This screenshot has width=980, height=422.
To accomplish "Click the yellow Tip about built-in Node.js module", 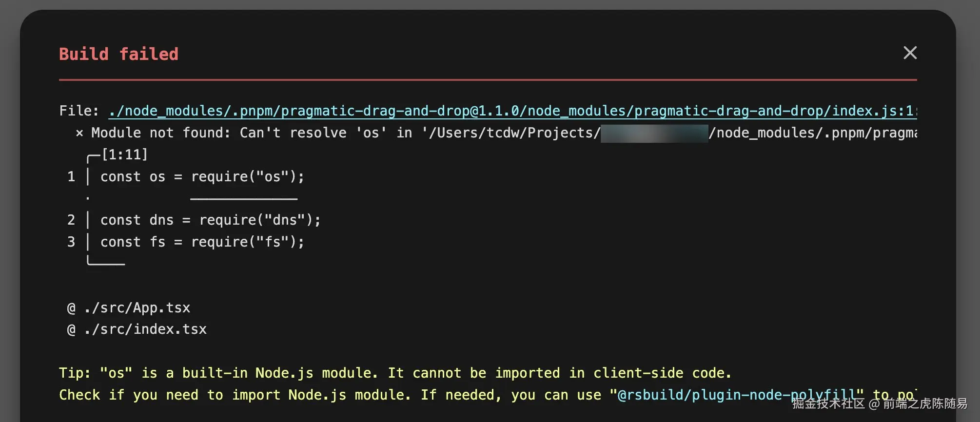I will coord(395,373).
